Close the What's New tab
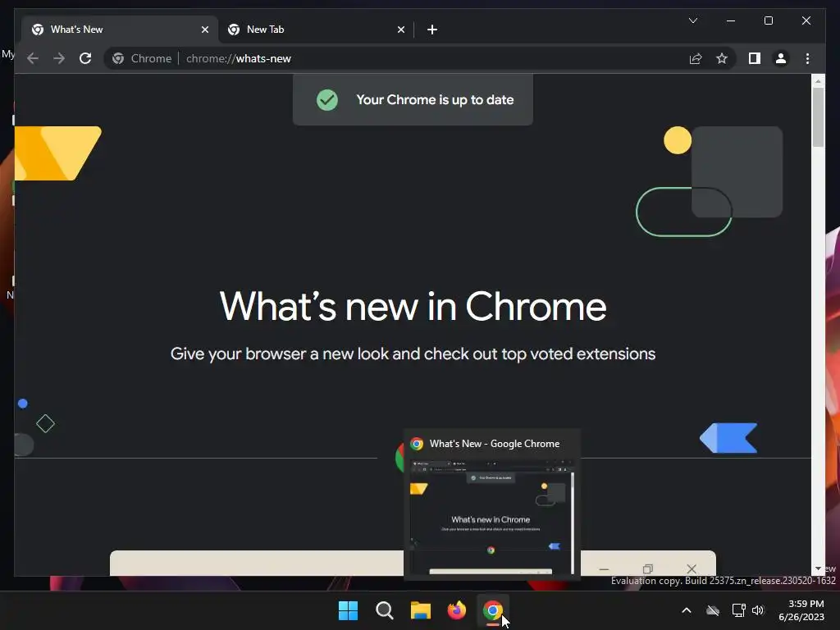The image size is (840, 630). pos(204,30)
